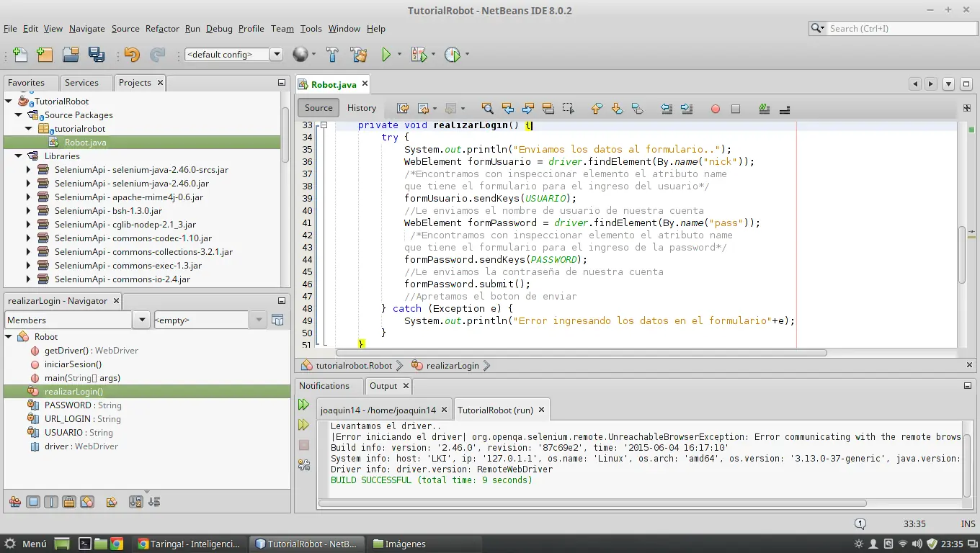Click the Stop Macro Recording square icon
Image resolution: width=980 pixels, height=553 pixels.
pyautogui.click(x=736, y=109)
